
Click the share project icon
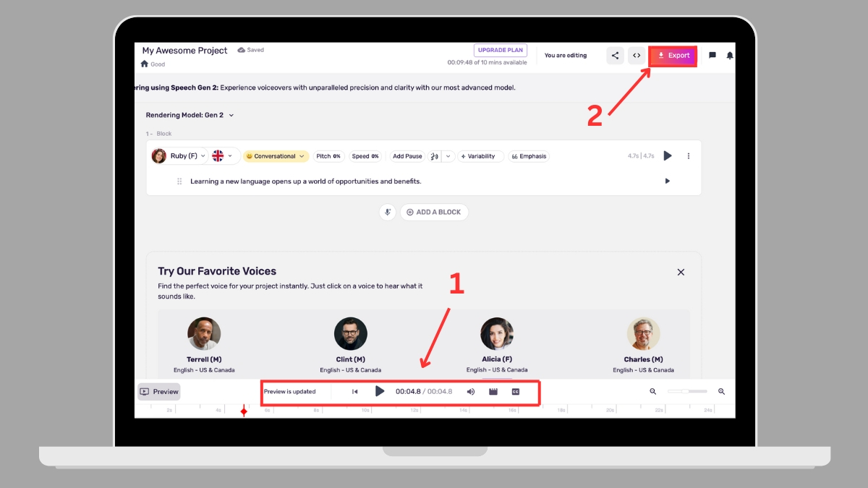pos(615,56)
